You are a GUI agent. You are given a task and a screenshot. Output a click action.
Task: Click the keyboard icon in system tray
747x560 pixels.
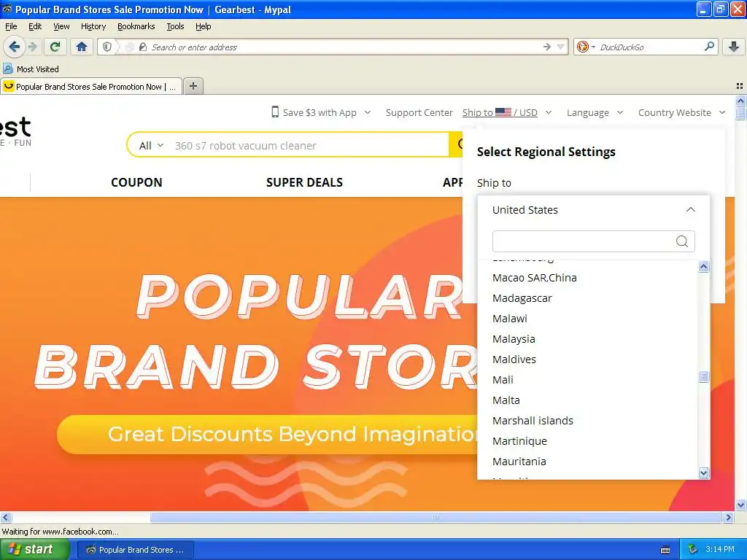665,550
